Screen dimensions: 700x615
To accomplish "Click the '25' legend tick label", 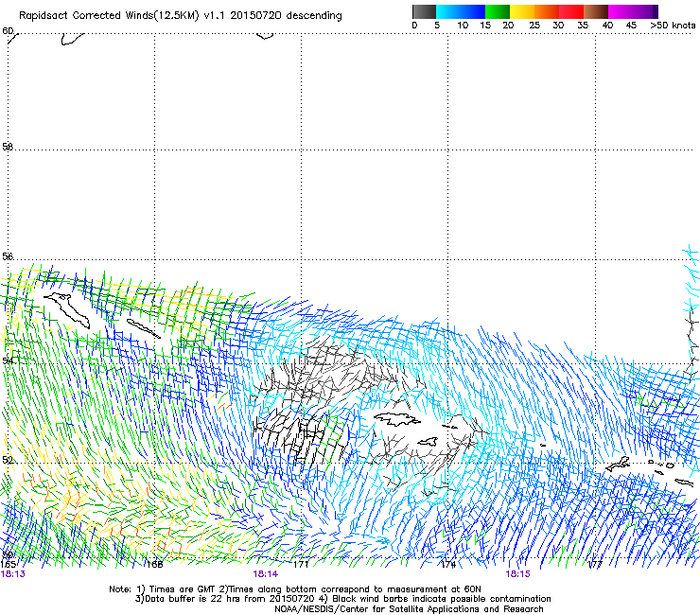I will click(x=534, y=26).
